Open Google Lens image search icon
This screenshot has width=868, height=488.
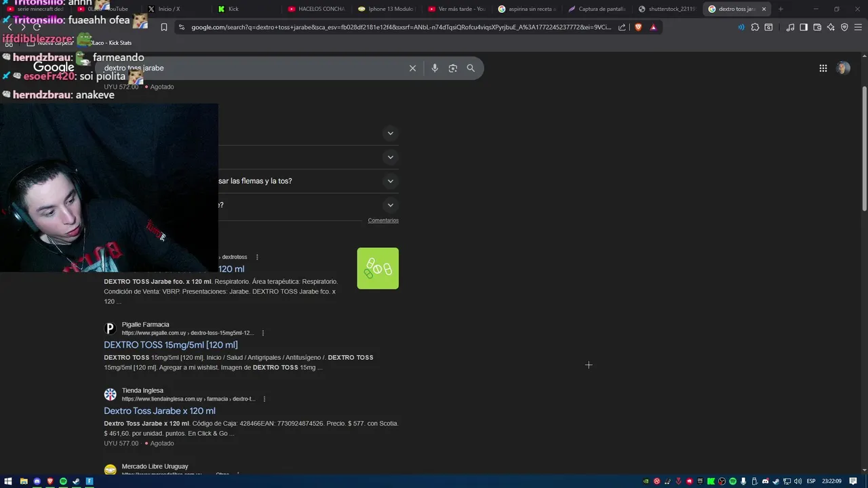(453, 68)
